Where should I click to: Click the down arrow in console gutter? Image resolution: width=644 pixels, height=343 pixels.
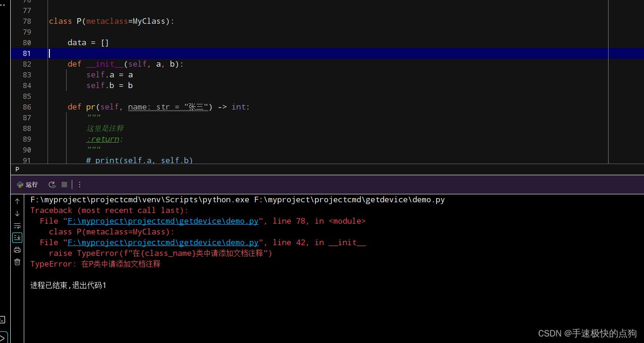click(x=17, y=213)
